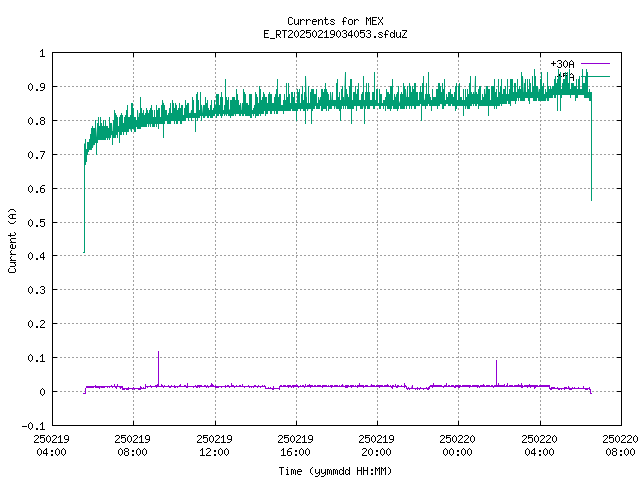Click the "Time (yymmdd HH:MM)" x-axis label
The height and width of the screenshot is (480, 640).
click(x=335, y=471)
